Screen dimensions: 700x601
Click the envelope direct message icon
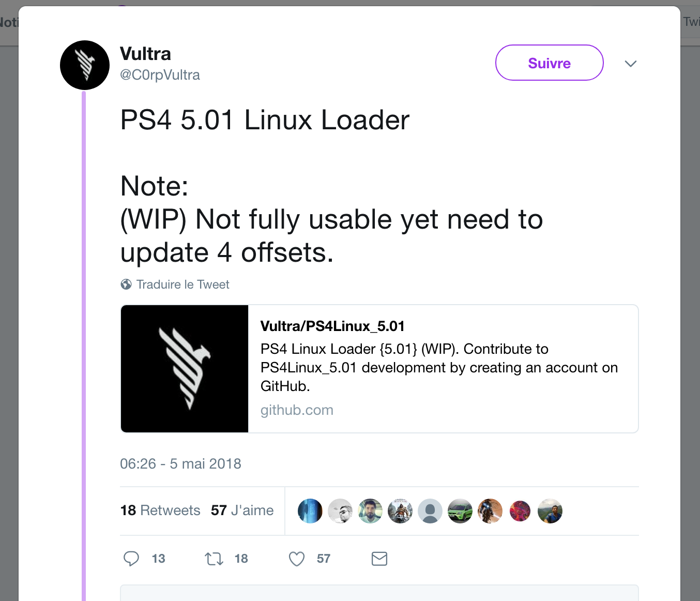tap(379, 559)
